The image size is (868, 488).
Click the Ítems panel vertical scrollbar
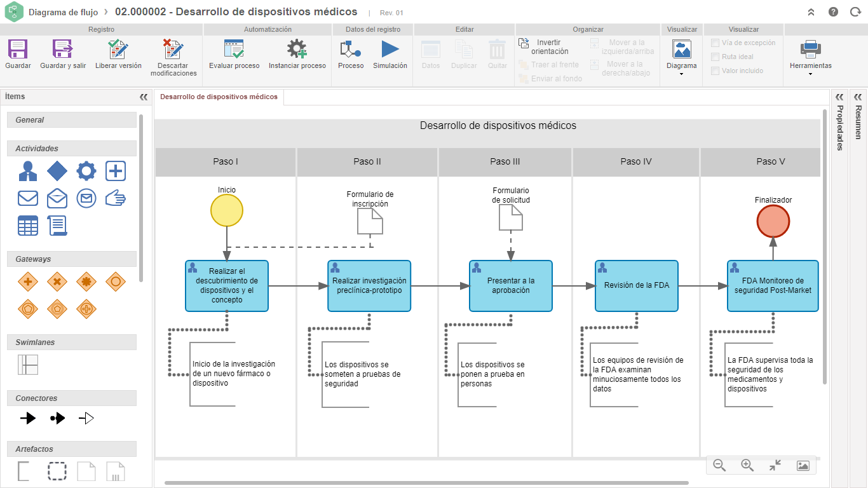[141, 198]
